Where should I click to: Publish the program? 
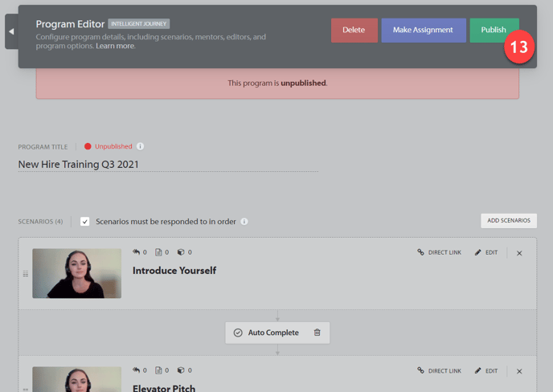coord(491,31)
